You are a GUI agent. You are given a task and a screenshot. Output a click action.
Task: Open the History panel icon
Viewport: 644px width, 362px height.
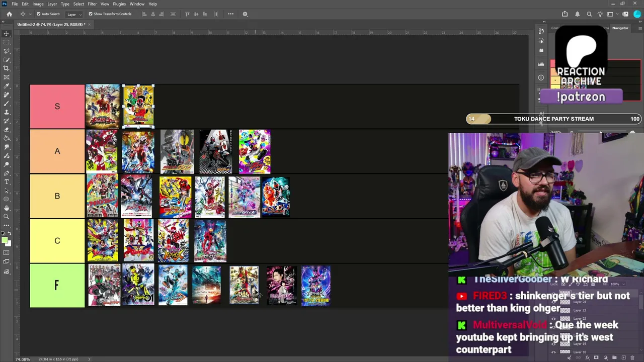click(x=541, y=31)
